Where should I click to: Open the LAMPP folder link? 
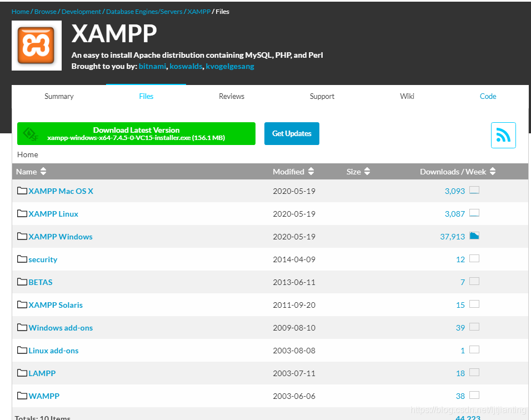pos(42,373)
